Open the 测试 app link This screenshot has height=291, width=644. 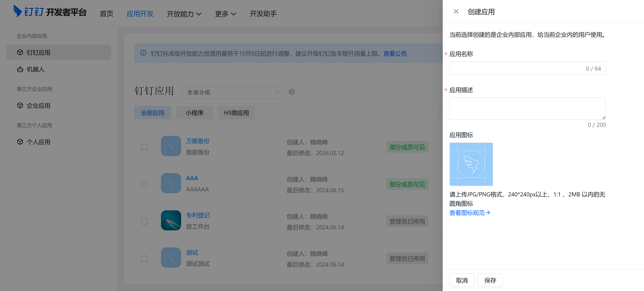pyautogui.click(x=192, y=252)
